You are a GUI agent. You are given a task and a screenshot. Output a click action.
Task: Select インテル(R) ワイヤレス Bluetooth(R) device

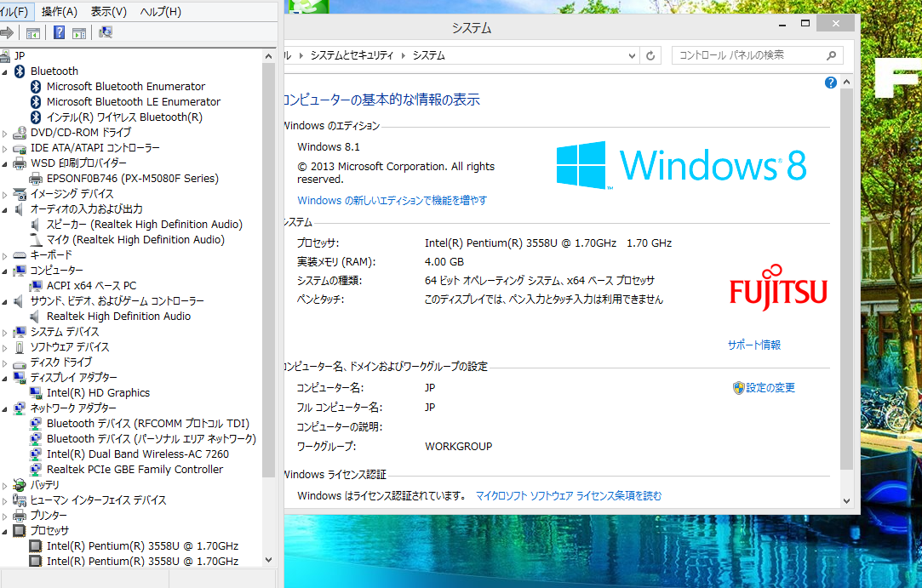click(124, 117)
